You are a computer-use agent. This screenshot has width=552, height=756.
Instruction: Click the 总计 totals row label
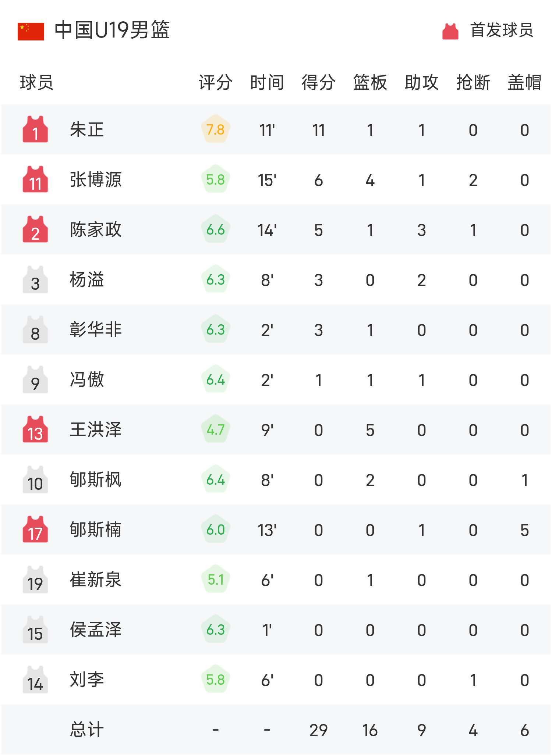(x=87, y=730)
